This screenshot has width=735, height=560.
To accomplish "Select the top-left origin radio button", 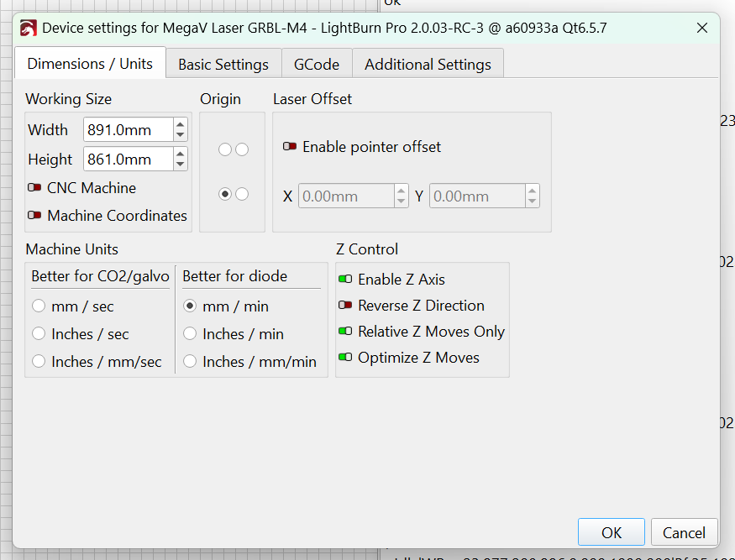I will 225,149.
